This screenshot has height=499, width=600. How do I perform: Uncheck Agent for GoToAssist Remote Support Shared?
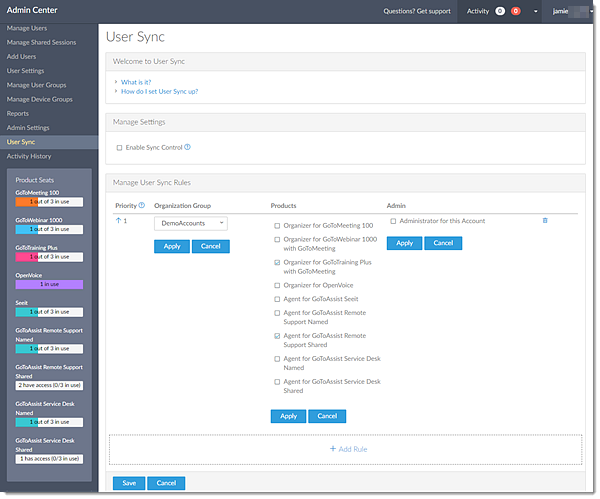(277, 336)
